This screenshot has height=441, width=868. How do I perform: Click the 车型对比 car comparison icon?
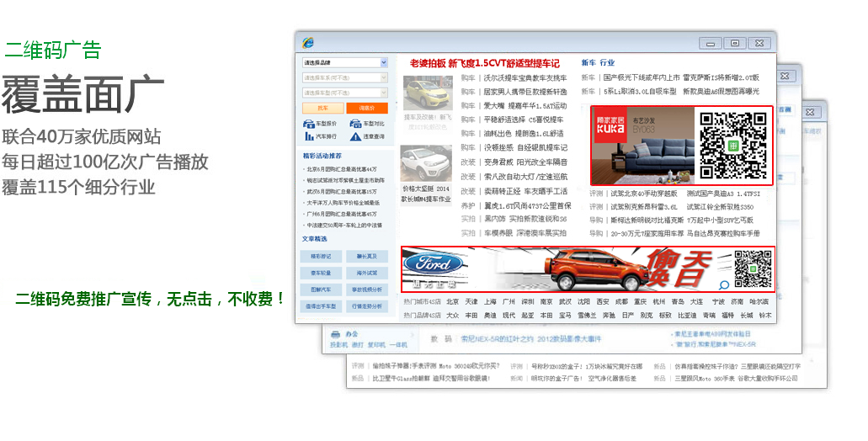click(x=355, y=124)
